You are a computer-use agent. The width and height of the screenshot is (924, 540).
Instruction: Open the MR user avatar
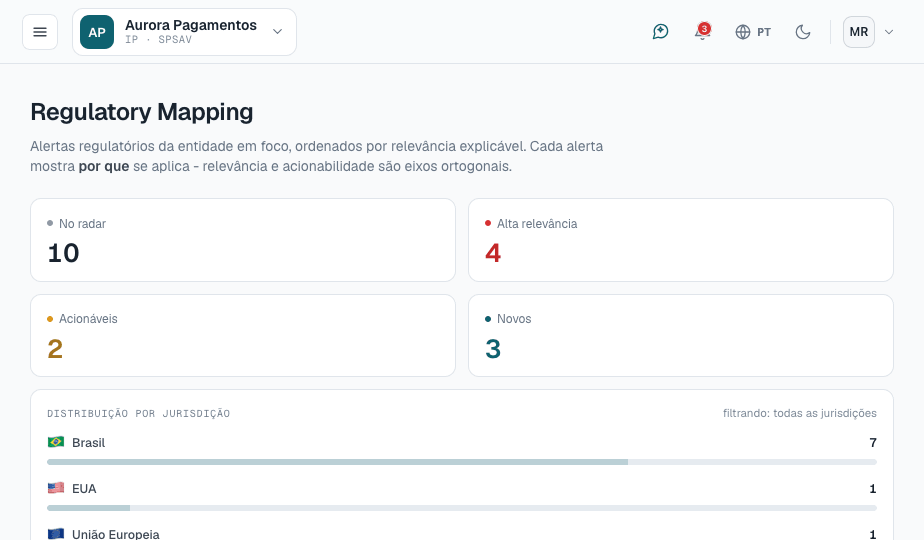[859, 32]
